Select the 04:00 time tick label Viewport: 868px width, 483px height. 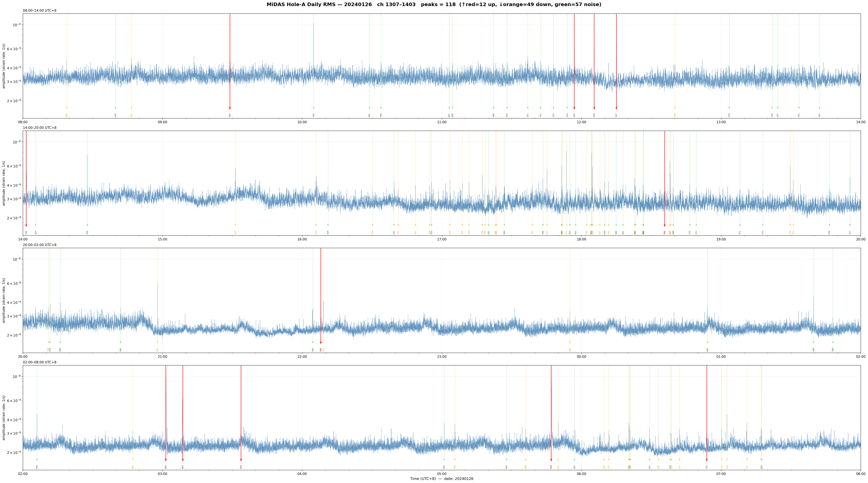click(x=302, y=474)
